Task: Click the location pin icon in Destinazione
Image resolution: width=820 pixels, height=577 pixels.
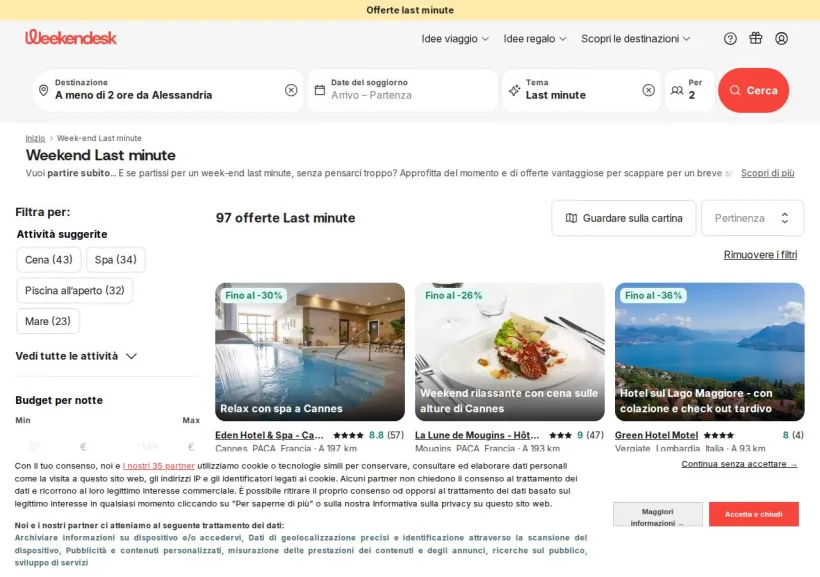Action: pyautogui.click(x=44, y=90)
